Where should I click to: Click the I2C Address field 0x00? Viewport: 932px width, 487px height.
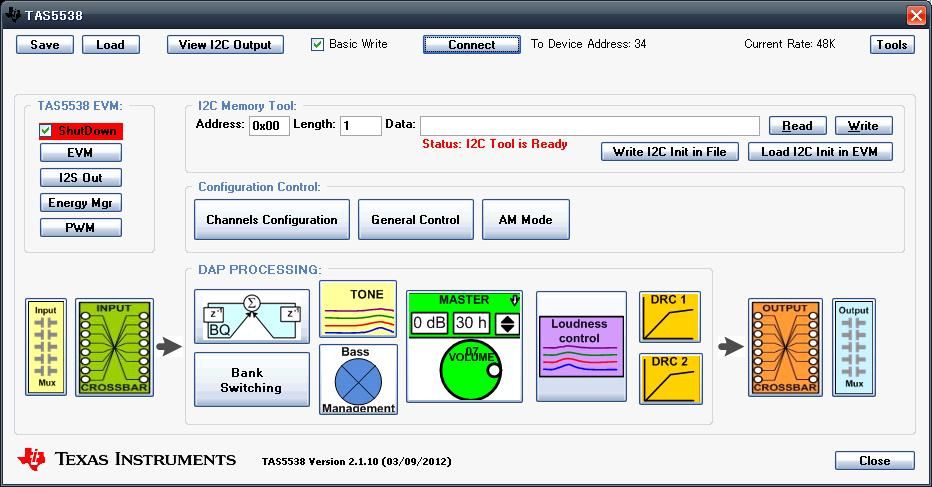(x=269, y=125)
